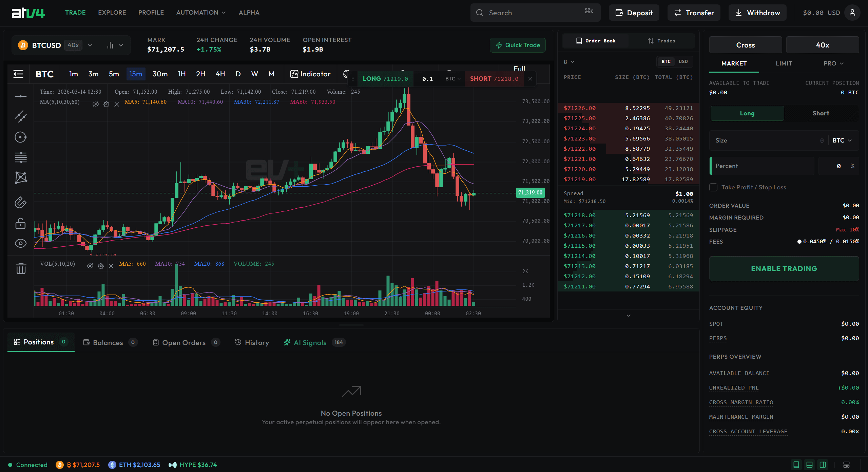Open settings gear for MA indicator
868x472 pixels.
point(106,104)
